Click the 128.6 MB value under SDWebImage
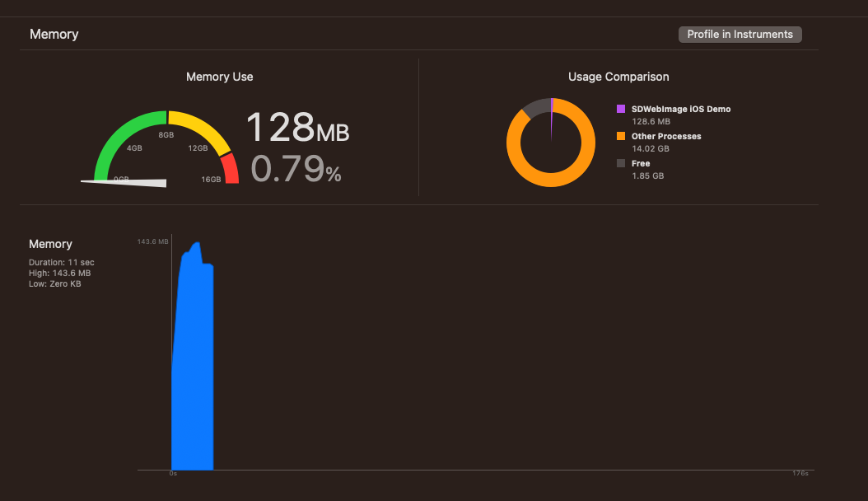868x501 pixels. tap(650, 121)
